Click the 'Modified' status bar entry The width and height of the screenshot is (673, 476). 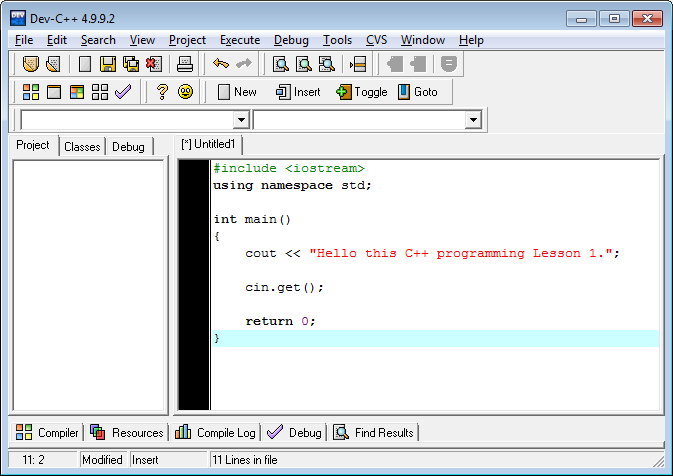coord(102,460)
